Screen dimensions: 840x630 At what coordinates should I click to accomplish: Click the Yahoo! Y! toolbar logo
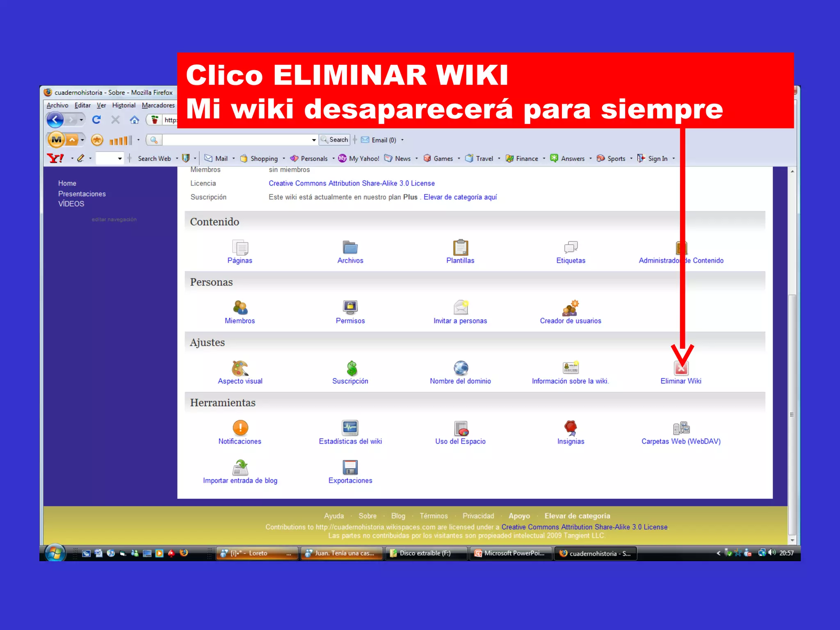[x=55, y=158]
